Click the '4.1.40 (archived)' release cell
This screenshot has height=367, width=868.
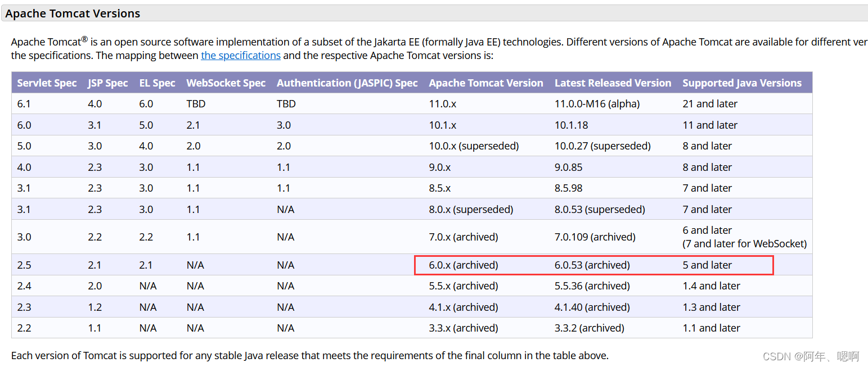click(592, 307)
